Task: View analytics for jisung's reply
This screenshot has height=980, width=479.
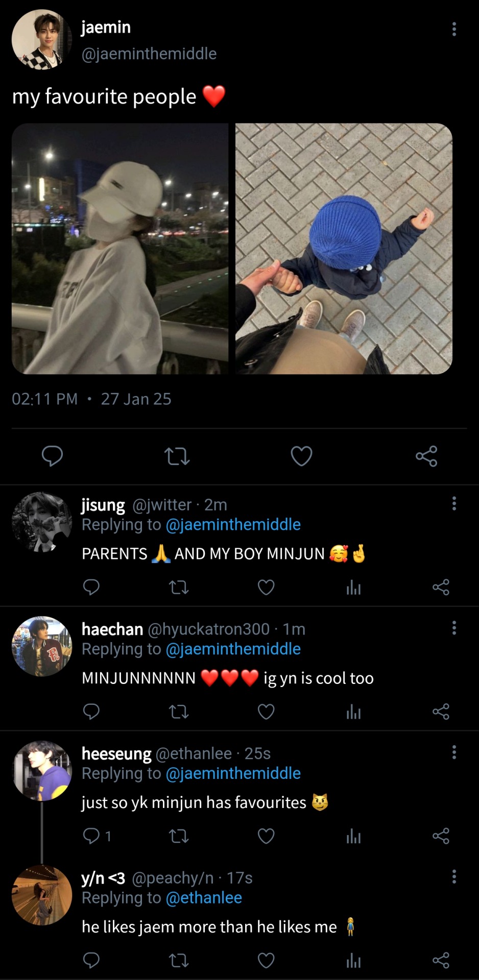Action: pos(353,587)
